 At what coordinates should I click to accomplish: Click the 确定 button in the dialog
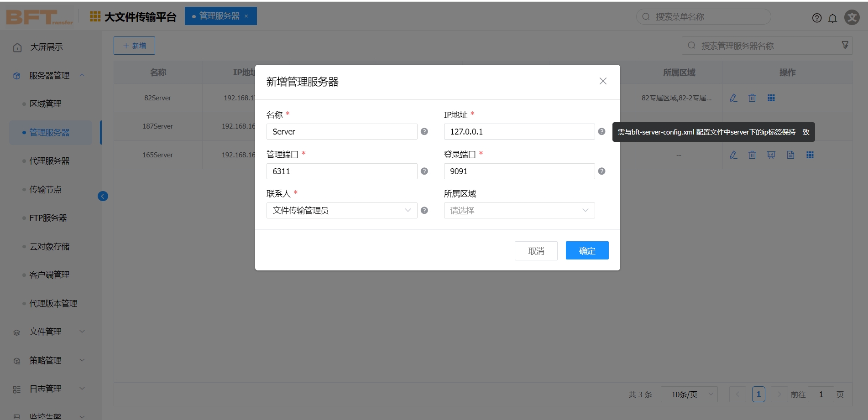coord(587,250)
